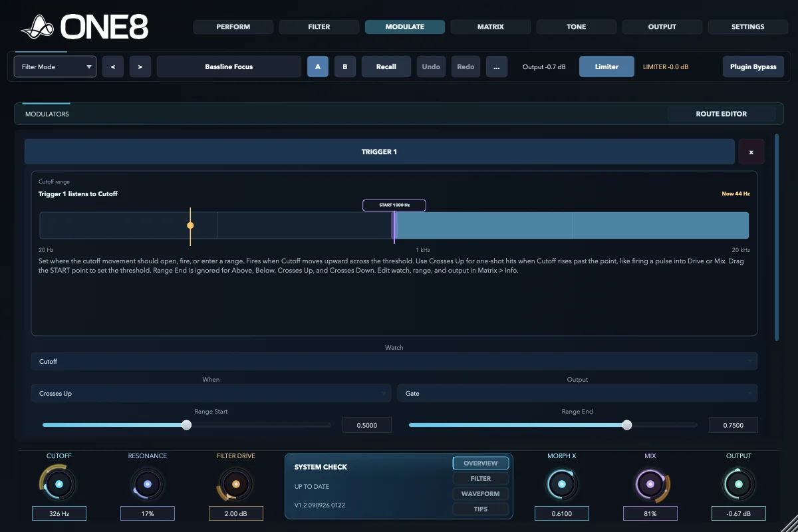This screenshot has width=798, height=532.
Task: Click the Range End slider handle
Action: (626, 425)
